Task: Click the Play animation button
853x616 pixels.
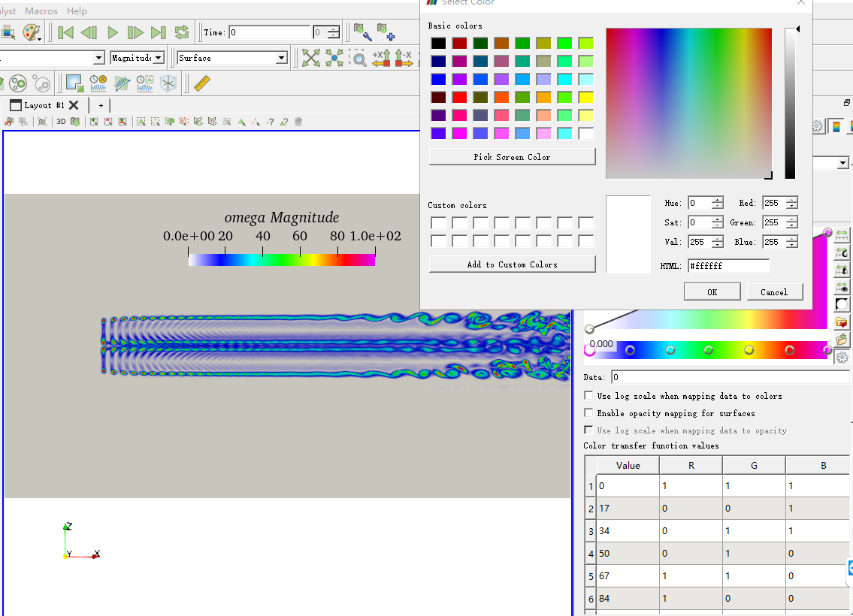Action: 113,32
